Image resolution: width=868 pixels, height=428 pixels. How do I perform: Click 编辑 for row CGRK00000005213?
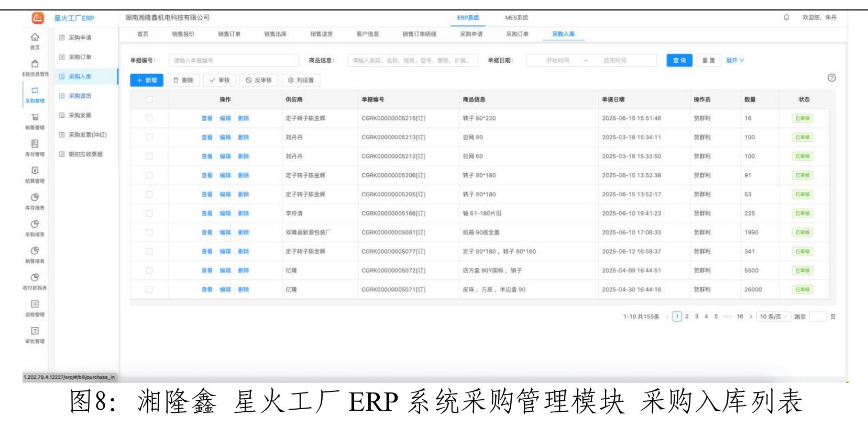225,137
